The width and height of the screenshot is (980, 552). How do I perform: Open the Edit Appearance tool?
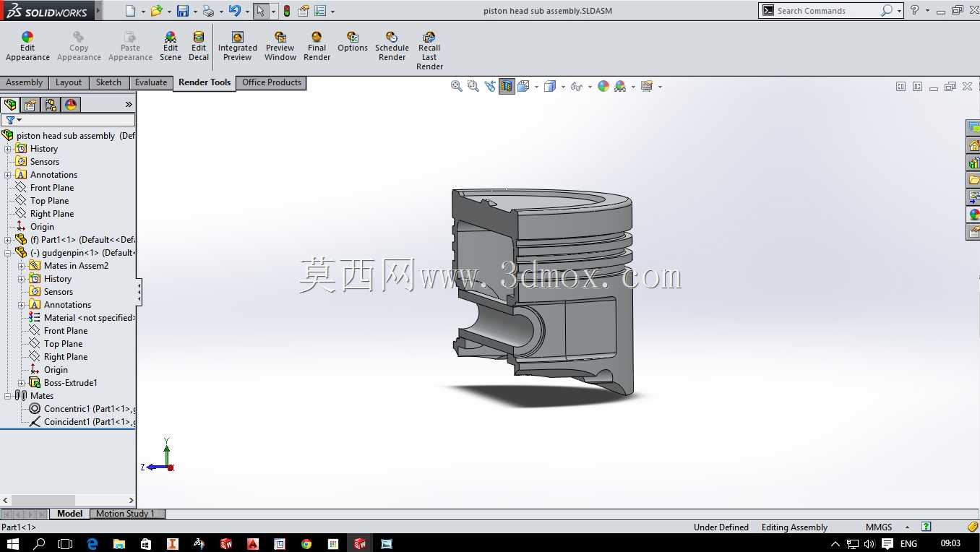click(27, 46)
